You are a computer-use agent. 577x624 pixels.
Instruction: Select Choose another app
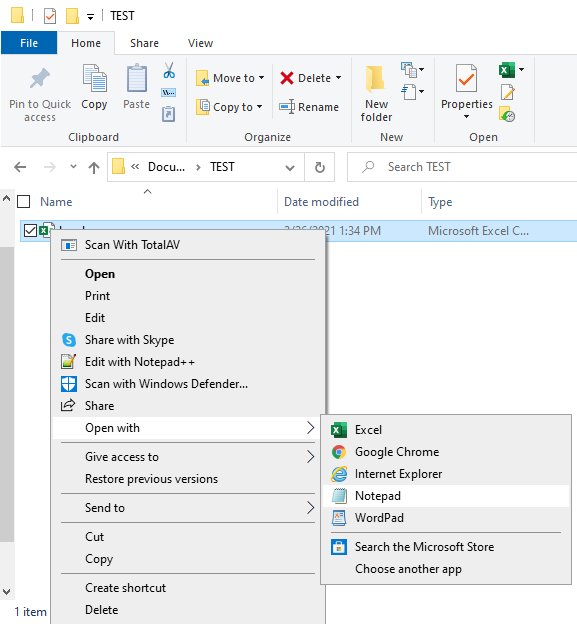coord(446,569)
